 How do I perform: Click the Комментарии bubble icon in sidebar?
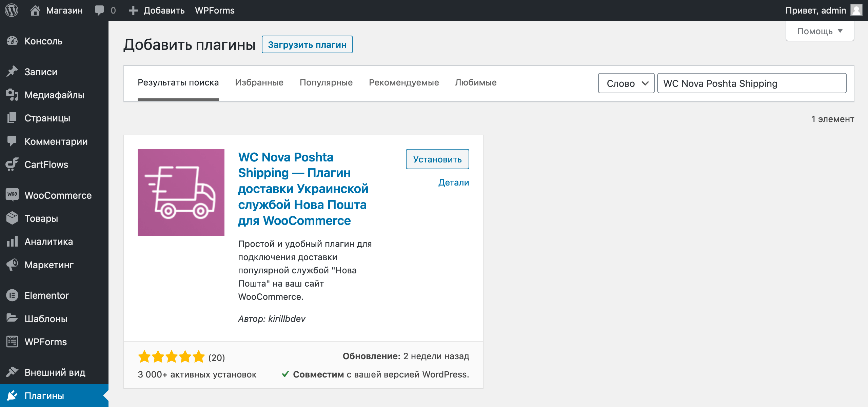12,141
